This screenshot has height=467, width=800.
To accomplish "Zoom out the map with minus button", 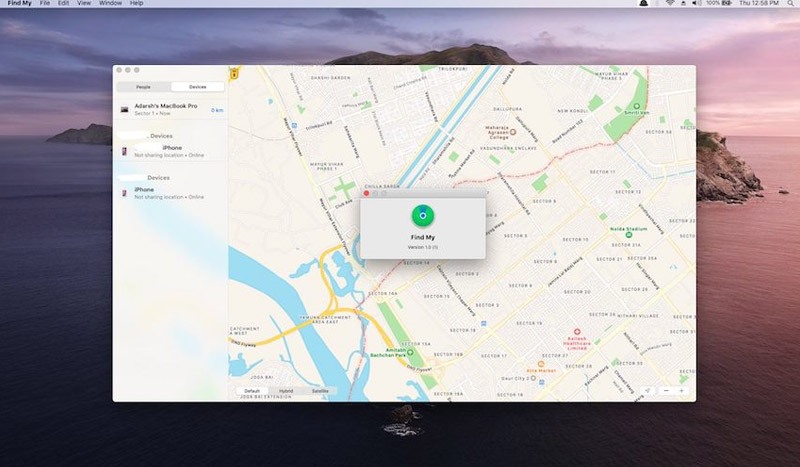I will pos(666,391).
